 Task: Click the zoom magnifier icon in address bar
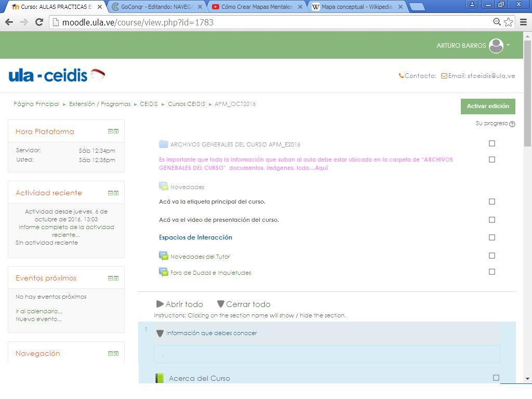(x=497, y=22)
